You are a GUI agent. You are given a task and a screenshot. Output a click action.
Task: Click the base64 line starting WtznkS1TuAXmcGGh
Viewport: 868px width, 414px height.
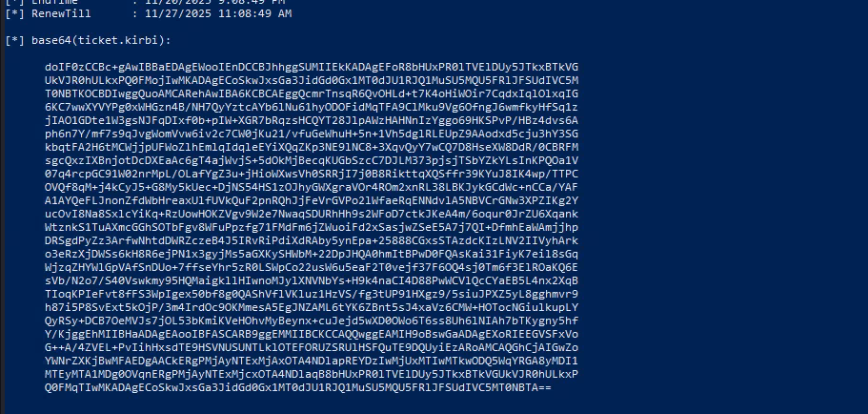312,227
